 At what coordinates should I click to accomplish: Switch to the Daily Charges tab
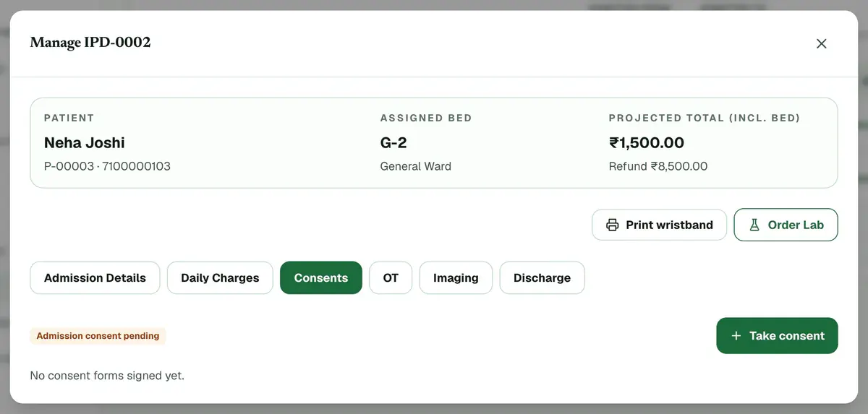click(x=220, y=278)
